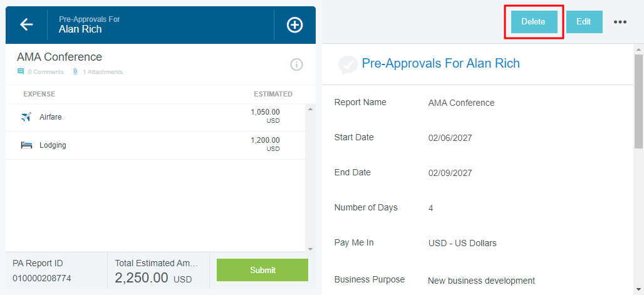Click the EXPENSE column header
Screen dimensions: 644x295
(x=39, y=95)
